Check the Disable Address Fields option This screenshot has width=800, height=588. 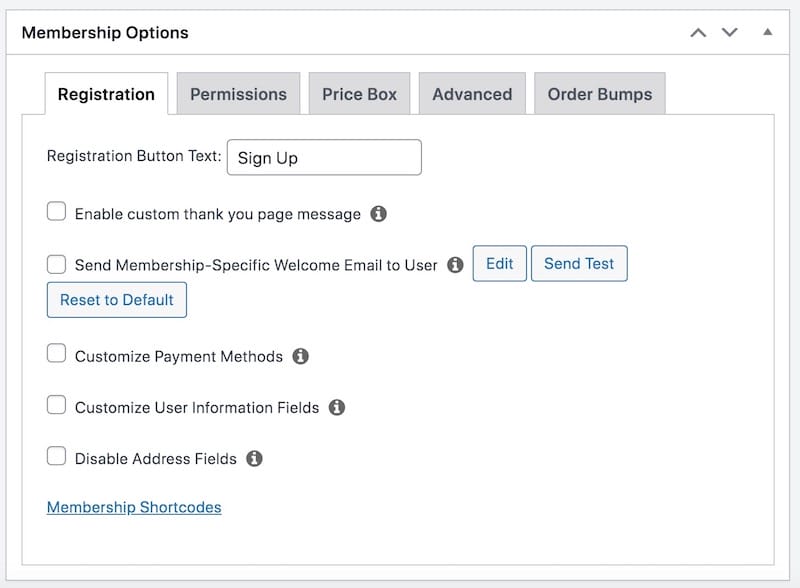pyautogui.click(x=56, y=458)
